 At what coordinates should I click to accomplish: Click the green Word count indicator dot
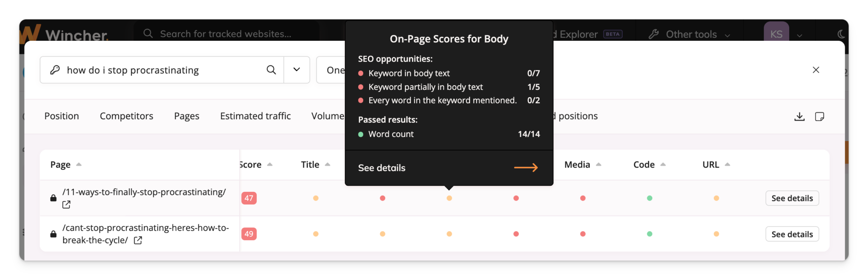361,134
